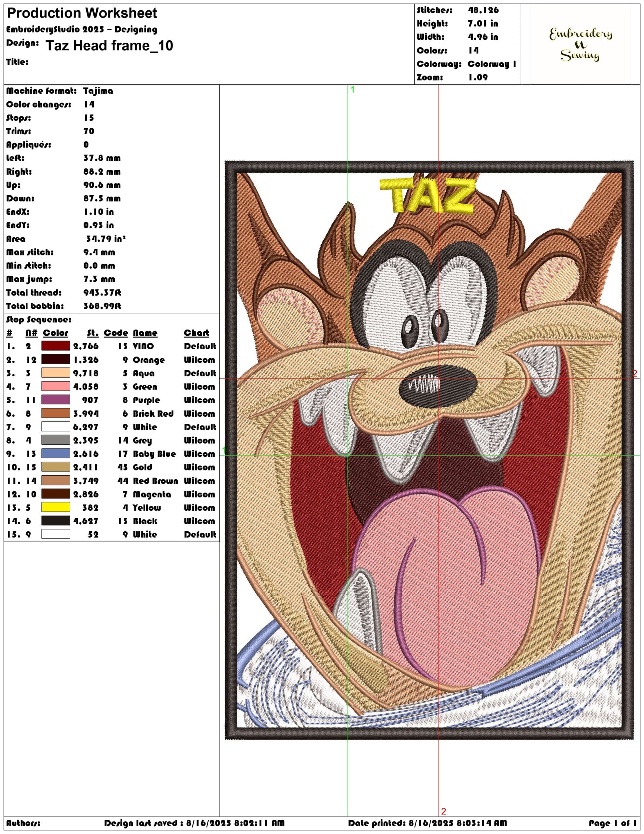Click the Total bobbin value 368.99ft
Image resolution: width=644 pixels, height=834 pixels.
click(102, 306)
